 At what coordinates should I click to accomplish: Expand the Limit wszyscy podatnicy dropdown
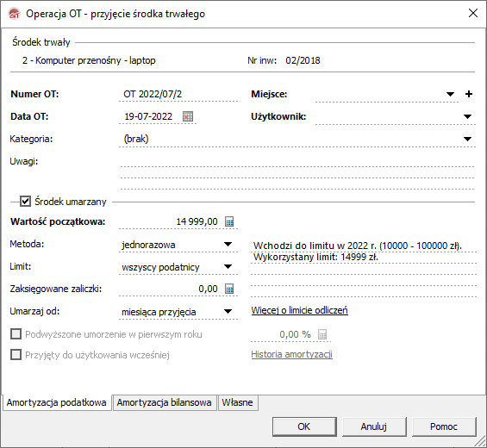coord(228,267)
